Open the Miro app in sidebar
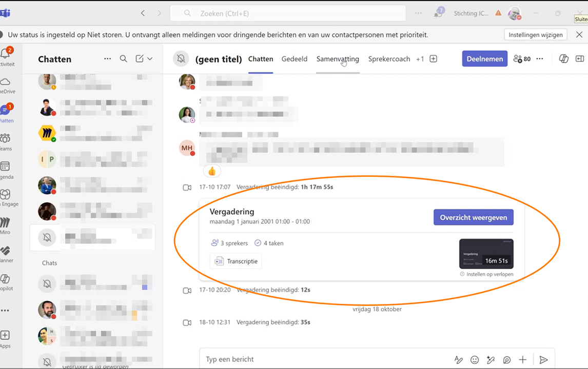Screen dimensions: 588x369 tap(5, 225)
